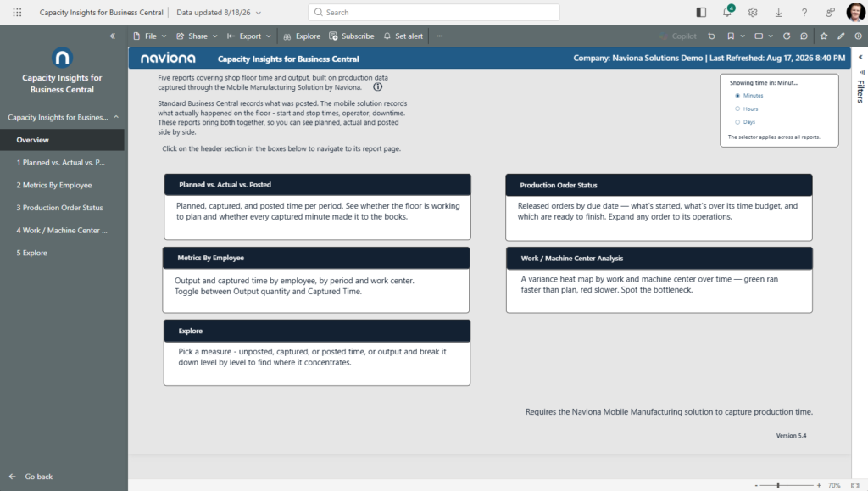The image size is (868, 491).
Task: Reset the report to default
Action: point(711,36)
